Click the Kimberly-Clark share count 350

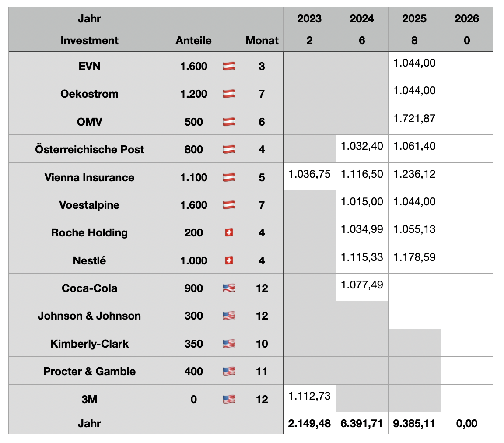(193, 344)
